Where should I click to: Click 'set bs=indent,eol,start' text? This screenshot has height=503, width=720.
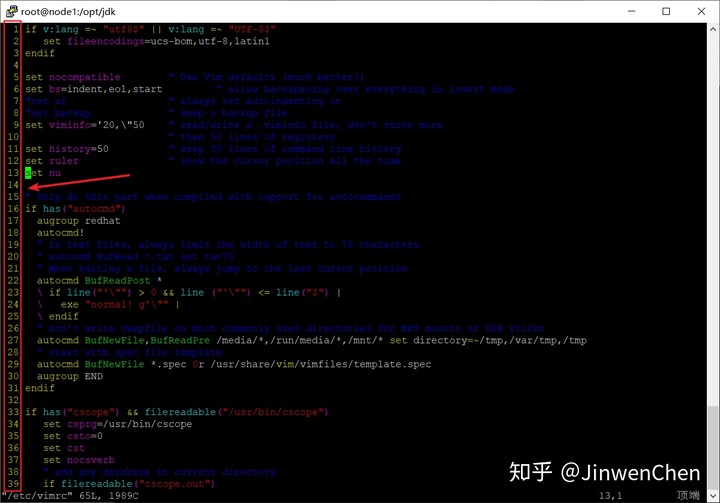(x=94, y=89)
